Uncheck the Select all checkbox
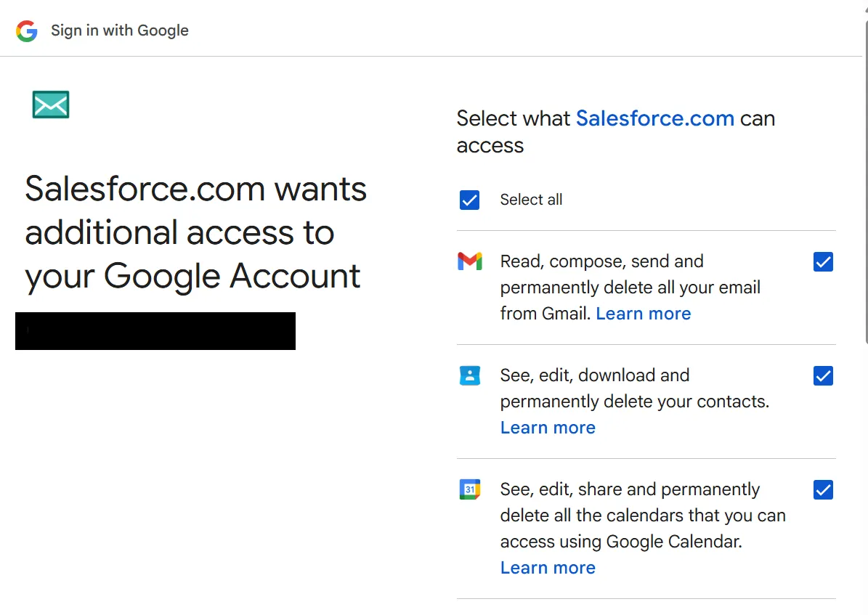The width and height of the screenshot is (868, 615). pyautogui.click(x=470, y=200)
